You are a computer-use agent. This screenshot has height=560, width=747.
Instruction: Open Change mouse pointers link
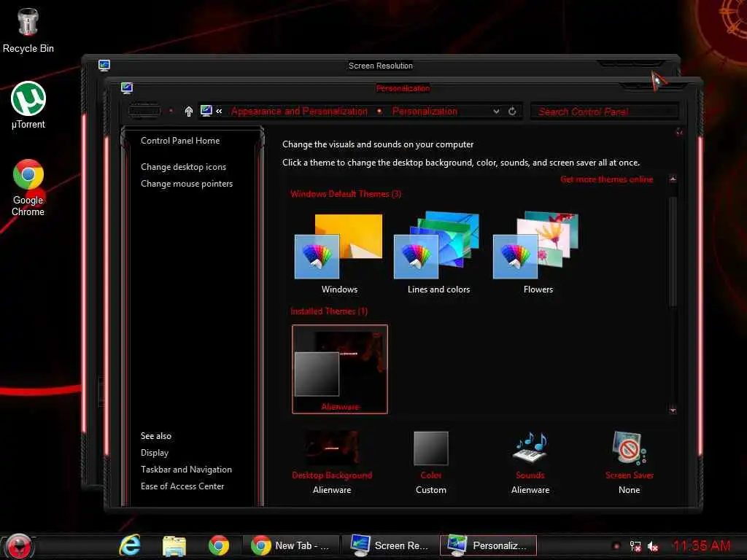pos(187,184)
